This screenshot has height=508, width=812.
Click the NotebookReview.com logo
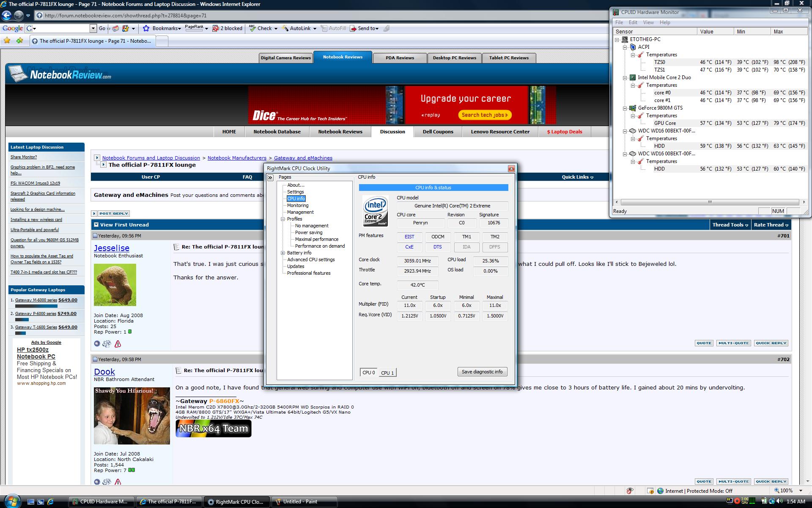[60, 75]
